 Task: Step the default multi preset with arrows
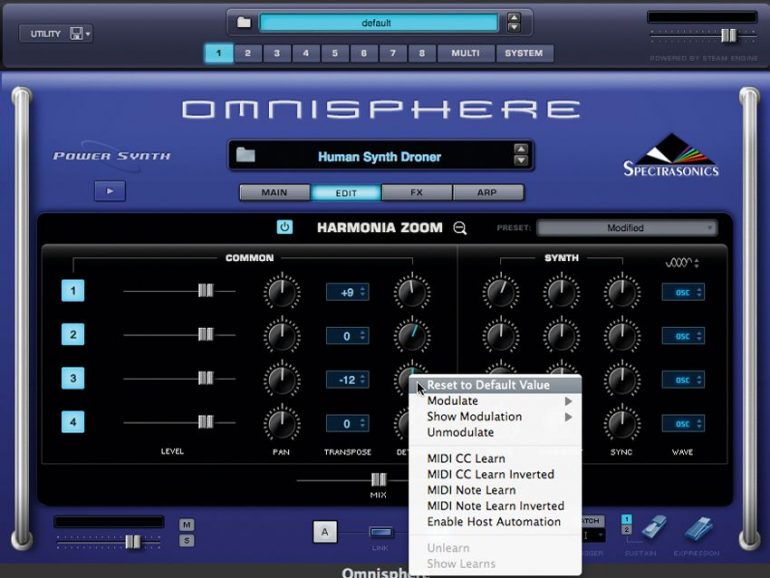[514, 22]
